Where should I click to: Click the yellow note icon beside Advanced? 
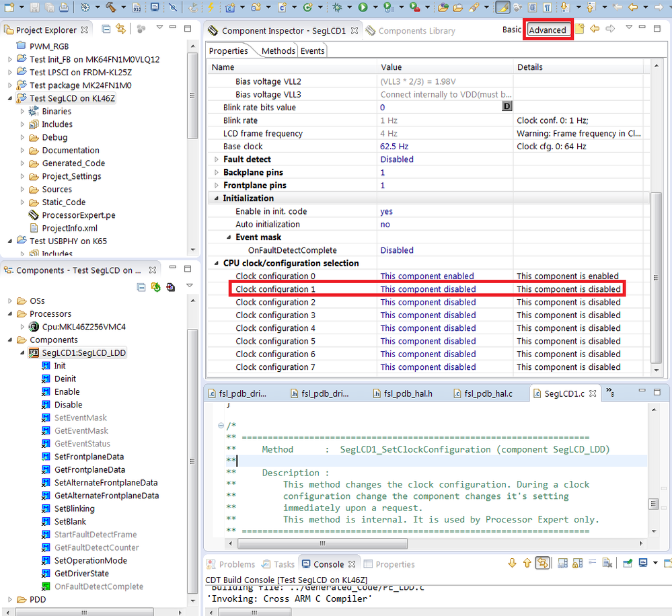click(579, 29)
